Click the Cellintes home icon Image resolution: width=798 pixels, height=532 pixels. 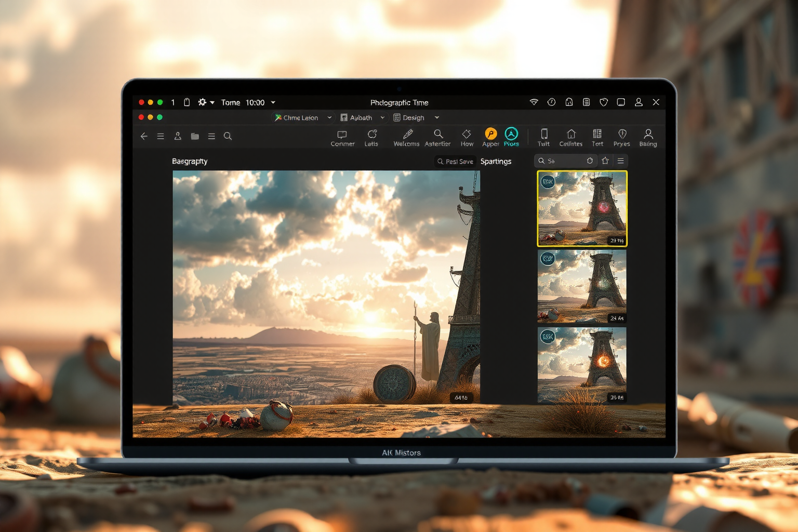coord(571,137)
